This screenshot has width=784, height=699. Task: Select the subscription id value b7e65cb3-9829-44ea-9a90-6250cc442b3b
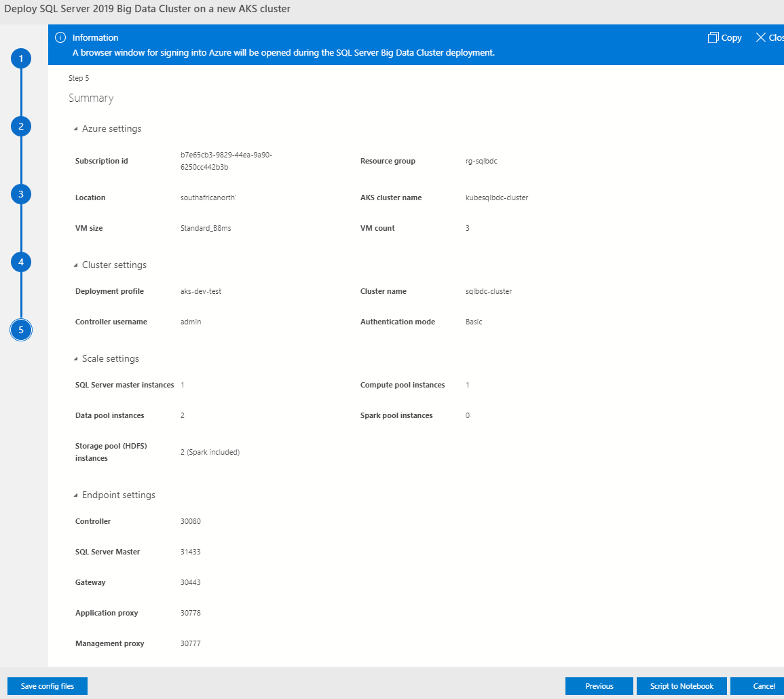click(226, 161)
